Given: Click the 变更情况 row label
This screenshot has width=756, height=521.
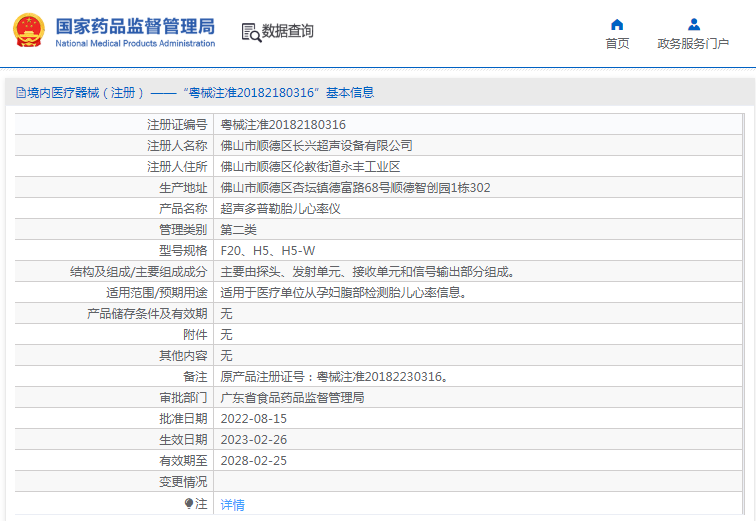Looking at the screenshot, I should tap(183, 482).
